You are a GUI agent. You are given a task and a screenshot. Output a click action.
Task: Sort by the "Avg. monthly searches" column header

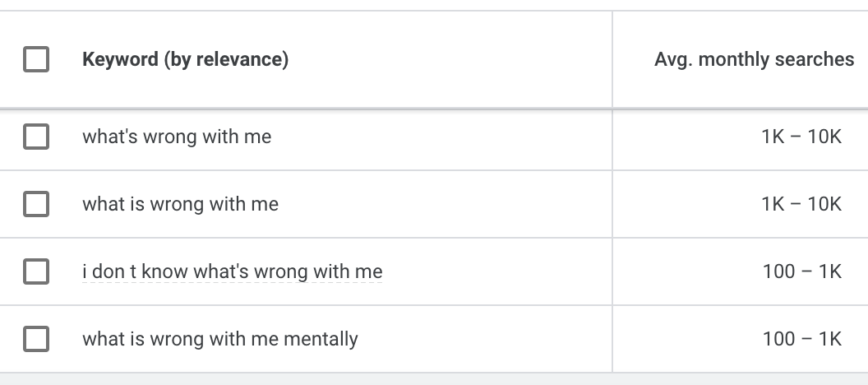click(x=754, y=59)
